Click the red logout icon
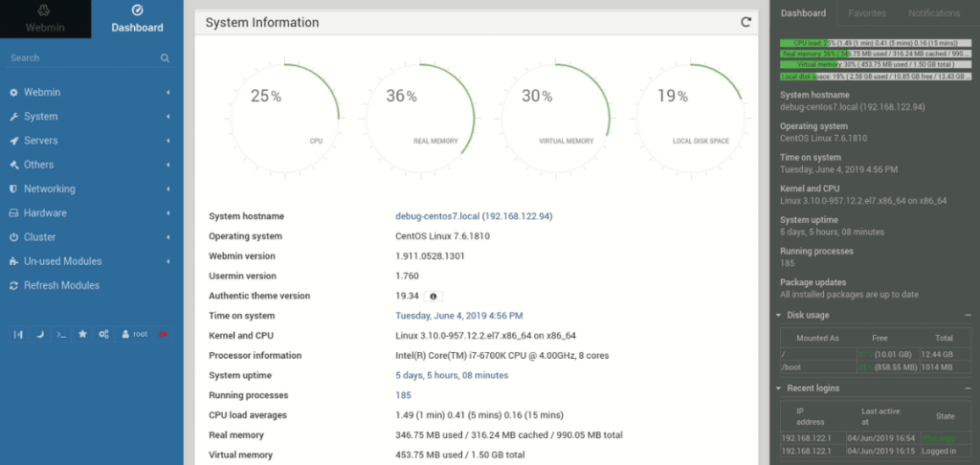This screenshot has height=465, width=980. point(164,334)
